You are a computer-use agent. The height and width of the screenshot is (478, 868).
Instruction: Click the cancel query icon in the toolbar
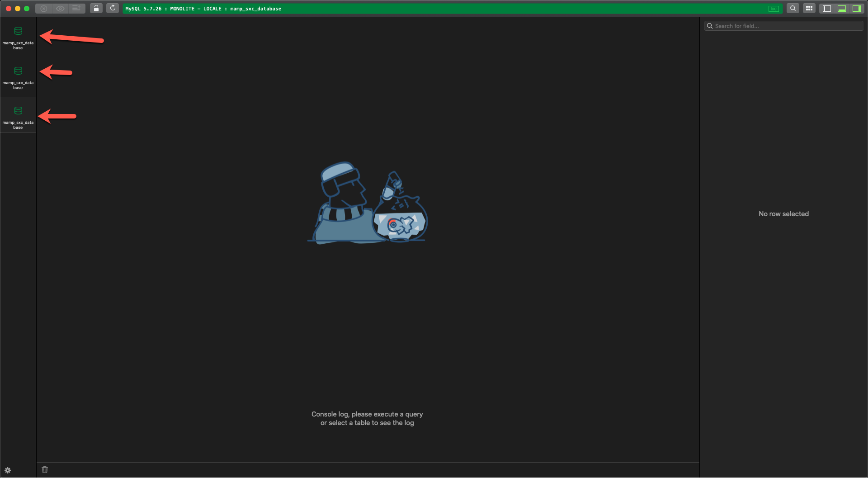click(43, 8)
